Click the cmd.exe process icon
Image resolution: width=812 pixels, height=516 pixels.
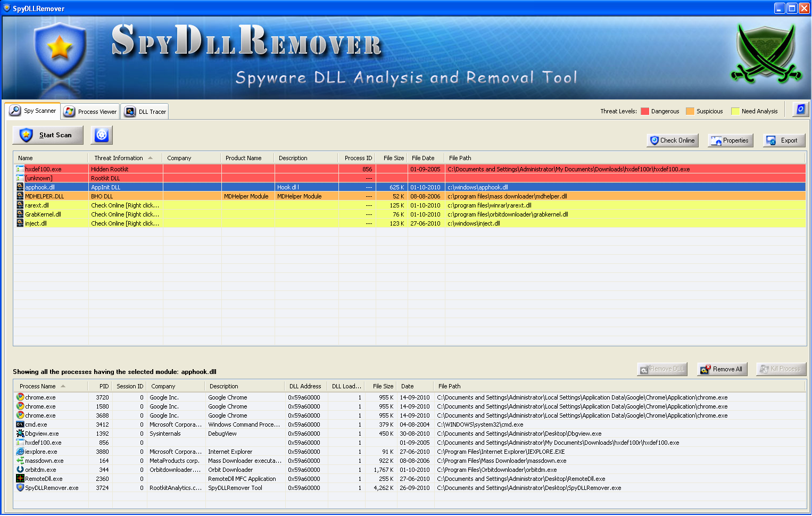pyautogui.click(x=20, y=425)
